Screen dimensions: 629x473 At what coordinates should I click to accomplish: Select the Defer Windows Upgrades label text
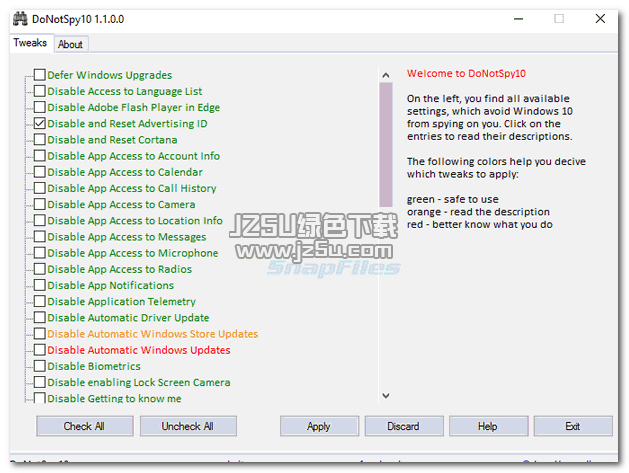[110, 75]
